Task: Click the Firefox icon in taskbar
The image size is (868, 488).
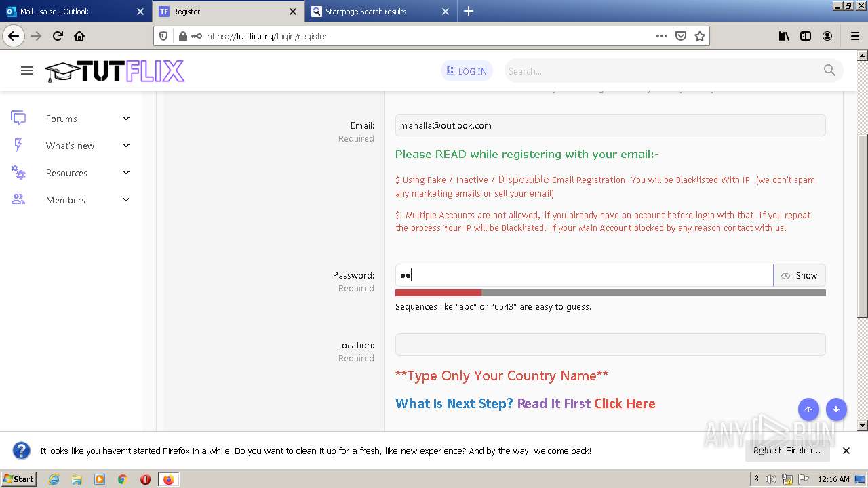Action: [168, 479]
